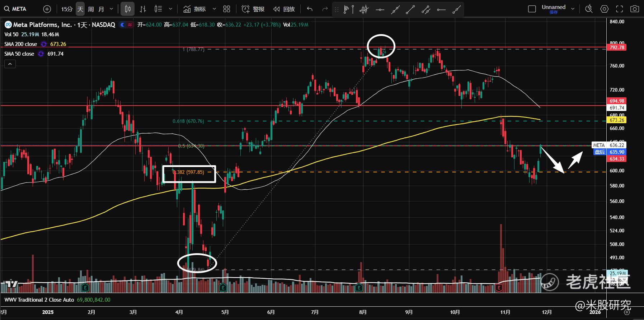
Task: Open the META symbol search
Action: [x=16, y=9]
